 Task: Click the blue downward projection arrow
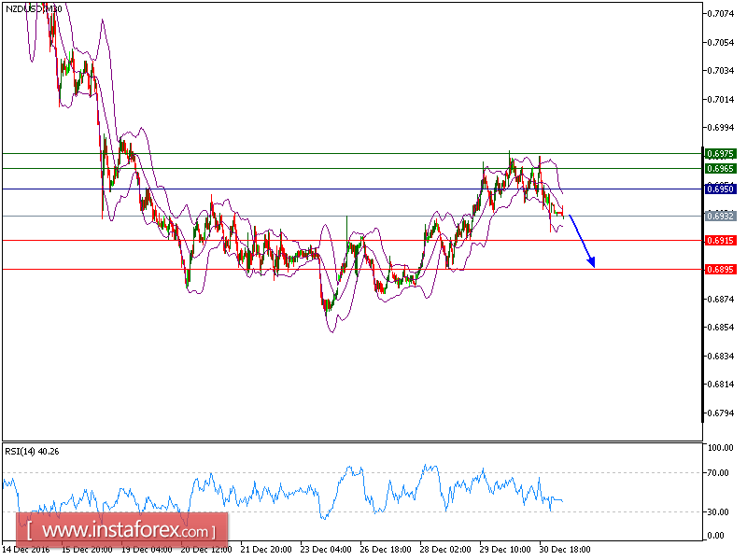[x=581, y=243]
